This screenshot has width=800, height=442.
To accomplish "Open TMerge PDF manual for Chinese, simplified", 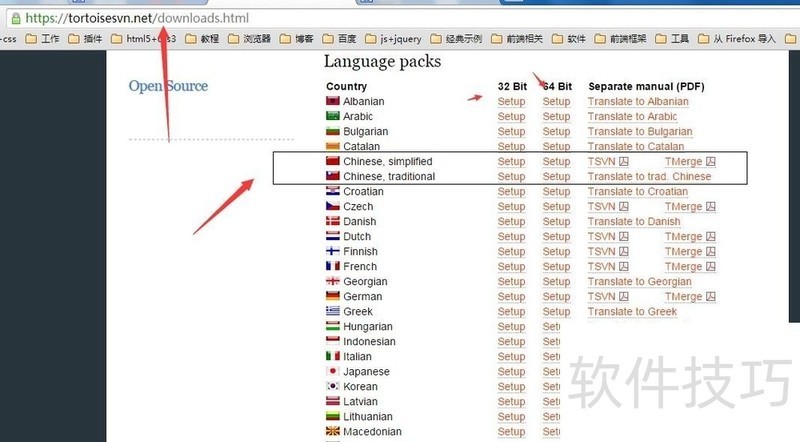I will [x=690, y=162].
